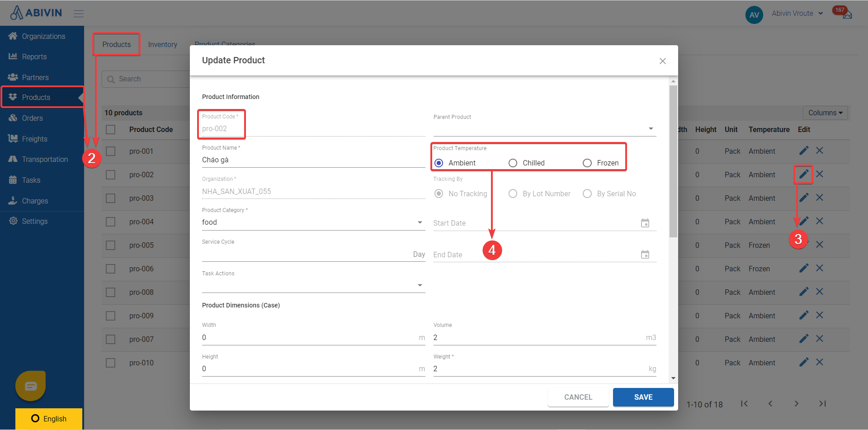
Task: Click the SAVE button
Action: click(643, 397)
